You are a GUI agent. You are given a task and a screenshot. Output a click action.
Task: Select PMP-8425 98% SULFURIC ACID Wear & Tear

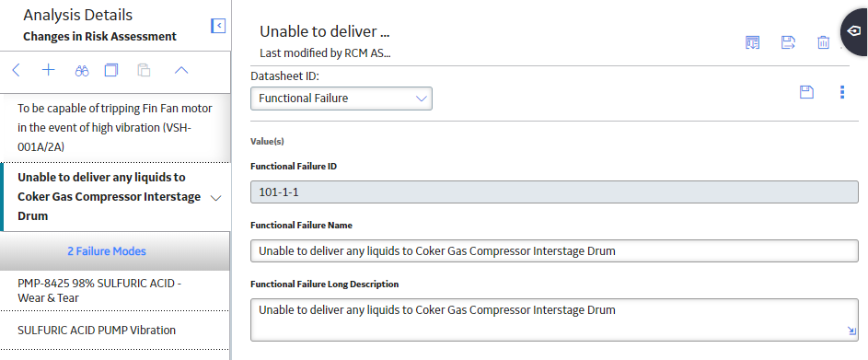[x=115, y=290]
